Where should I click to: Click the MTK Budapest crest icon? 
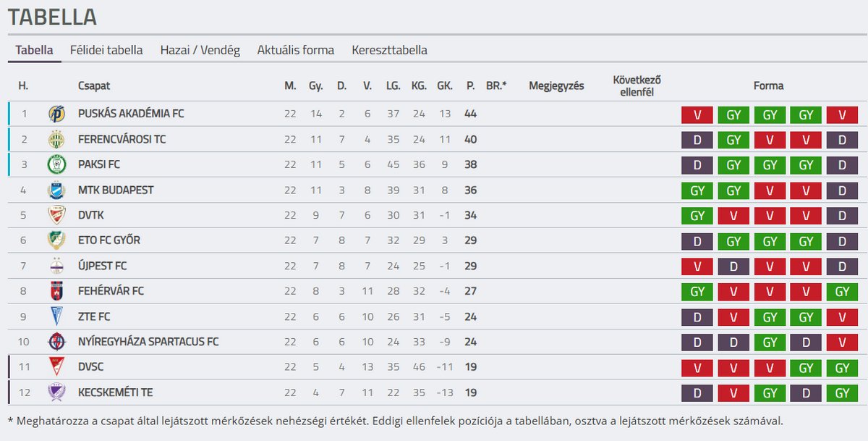[56, 190]
